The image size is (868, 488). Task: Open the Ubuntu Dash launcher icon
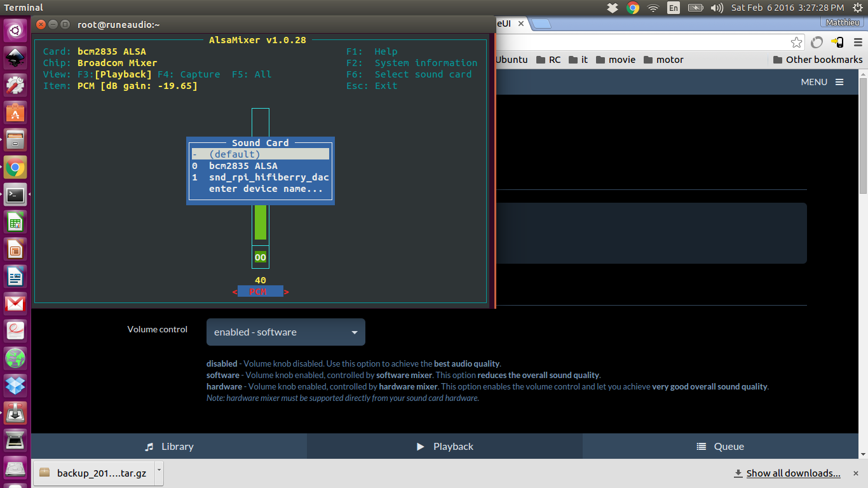coord(15,30)
